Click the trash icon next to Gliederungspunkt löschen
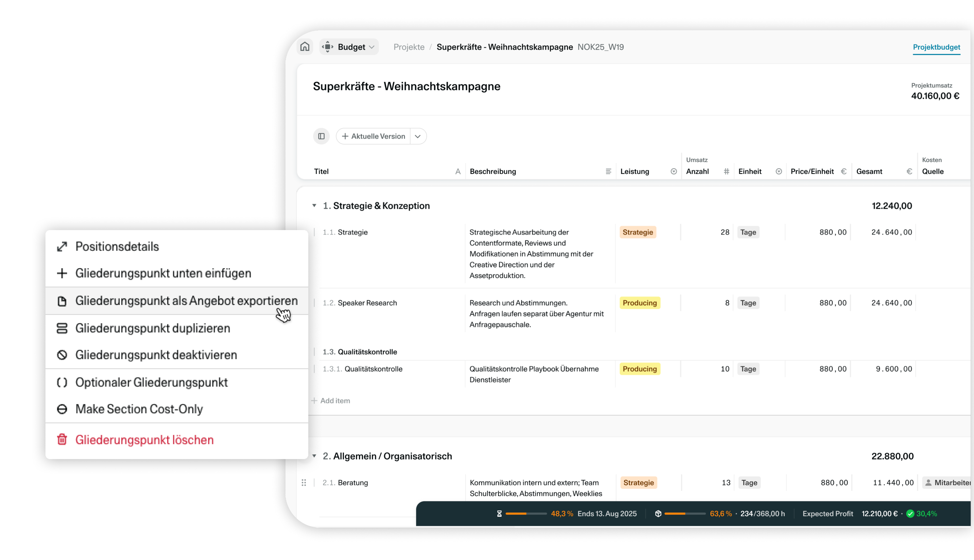The width and height of the screenshot is (974, 560). pos(62,440)
